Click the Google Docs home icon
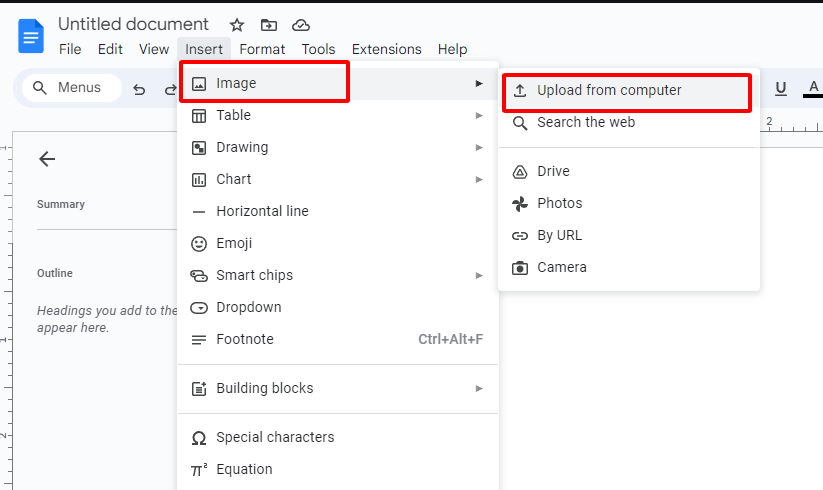Screen dimensions: 823x490 pyautogui.click(x=31, y=36)
